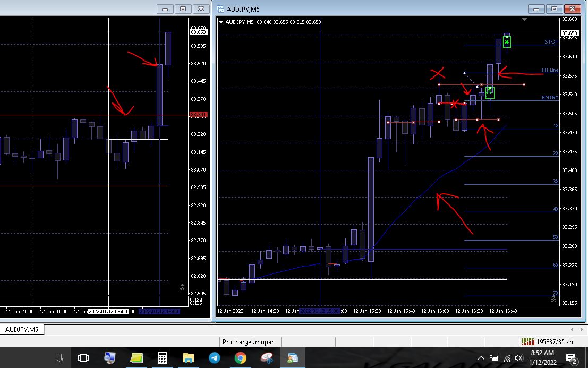Minimize the AUDJPY,M5 right chart window
588x368 pixels.
tap(536, 9)
